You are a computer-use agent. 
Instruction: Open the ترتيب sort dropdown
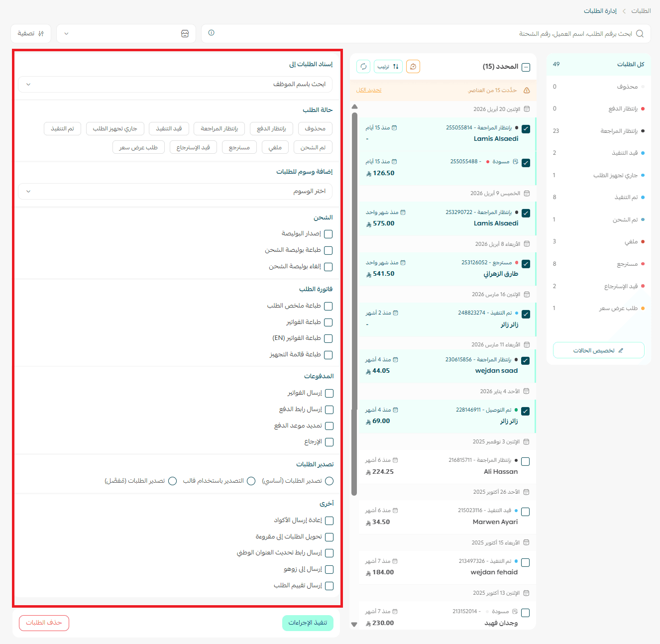pos(388,66)
